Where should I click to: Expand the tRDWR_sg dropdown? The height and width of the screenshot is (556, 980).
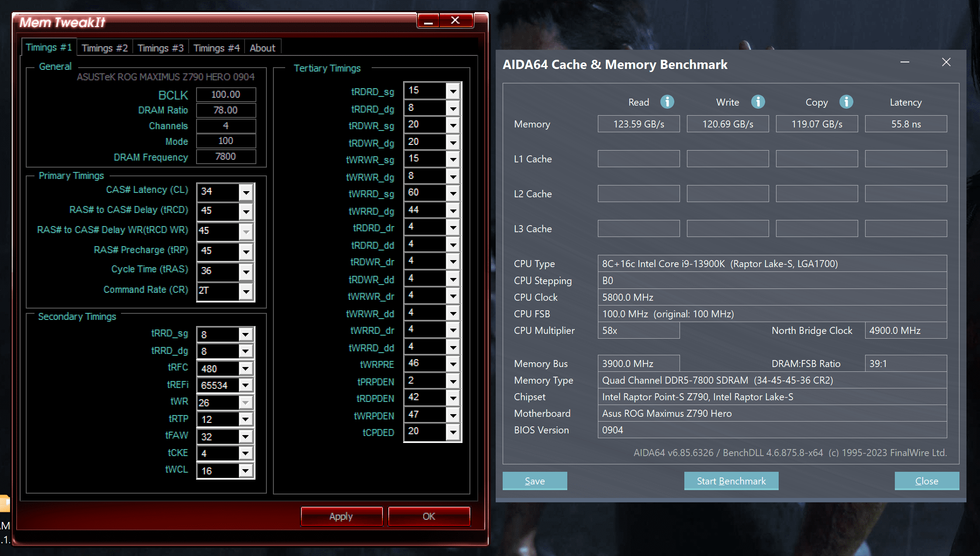click(x=453, y=125)
